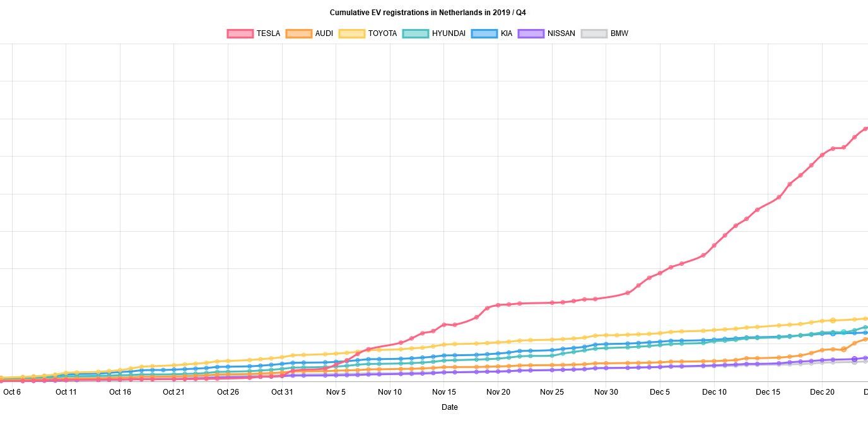Click the Dec 15 axis label
868x430 pixels.
(x=768, y=392)
